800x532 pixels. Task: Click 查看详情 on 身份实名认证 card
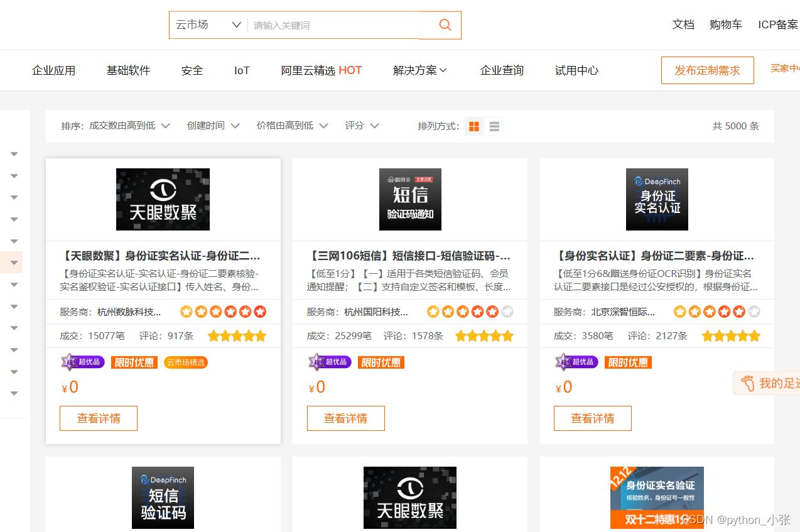click(x=592, y=418)
